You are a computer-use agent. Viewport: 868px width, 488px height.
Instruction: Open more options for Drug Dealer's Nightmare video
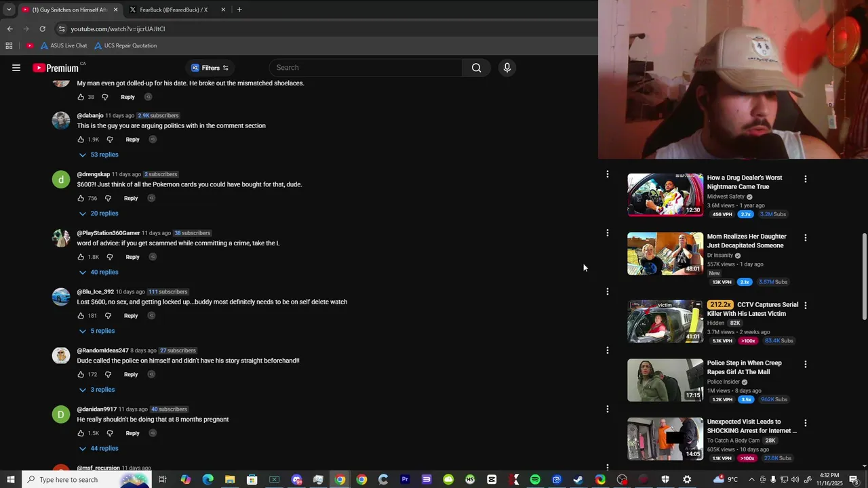pos(805,180)
